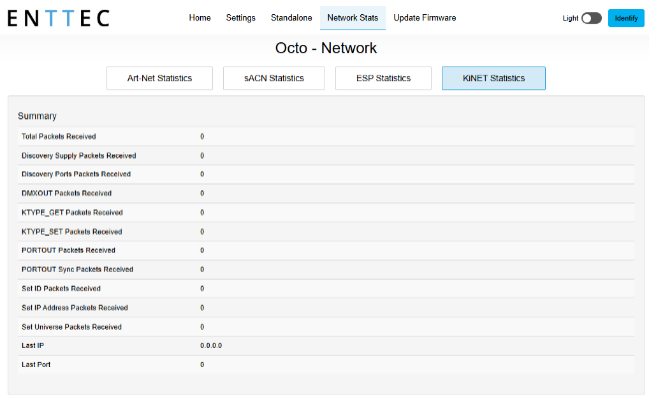Image resolution: width=653 pixels, height=401 pixels.
Task: Click the Last IP label
Action: (32, 346)
